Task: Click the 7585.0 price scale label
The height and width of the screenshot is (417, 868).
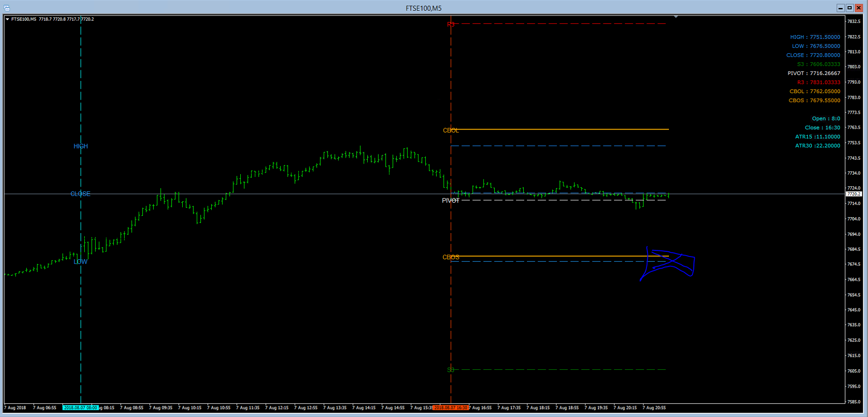Action: click(x=853, y=402)
